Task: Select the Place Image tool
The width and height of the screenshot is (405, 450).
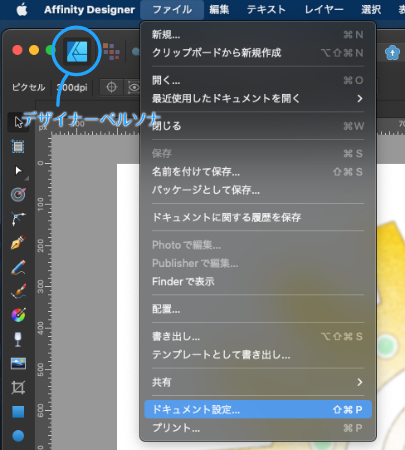Action: [18, 363]
